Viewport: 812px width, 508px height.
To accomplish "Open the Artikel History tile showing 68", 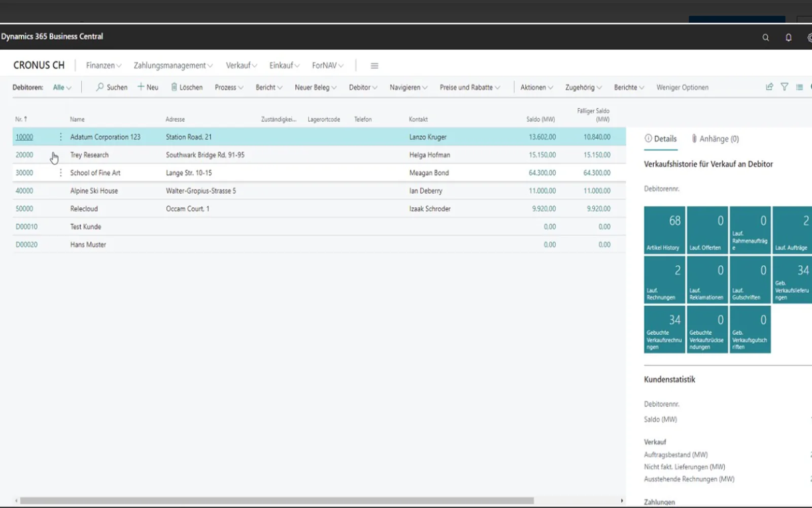I will click(x=664, y=230).
